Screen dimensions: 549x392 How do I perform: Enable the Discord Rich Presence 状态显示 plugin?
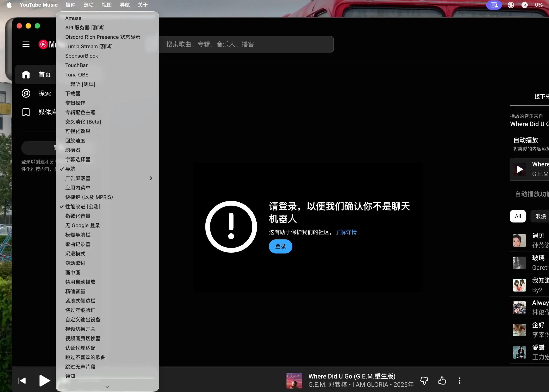pyautogui.click(x=107, y=37)
